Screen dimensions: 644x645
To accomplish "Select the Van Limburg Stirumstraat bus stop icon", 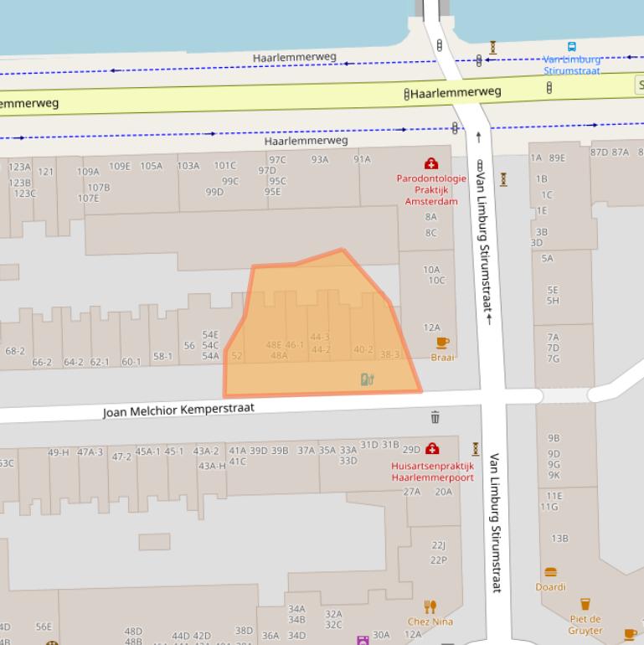I will [x=572, y=48].
